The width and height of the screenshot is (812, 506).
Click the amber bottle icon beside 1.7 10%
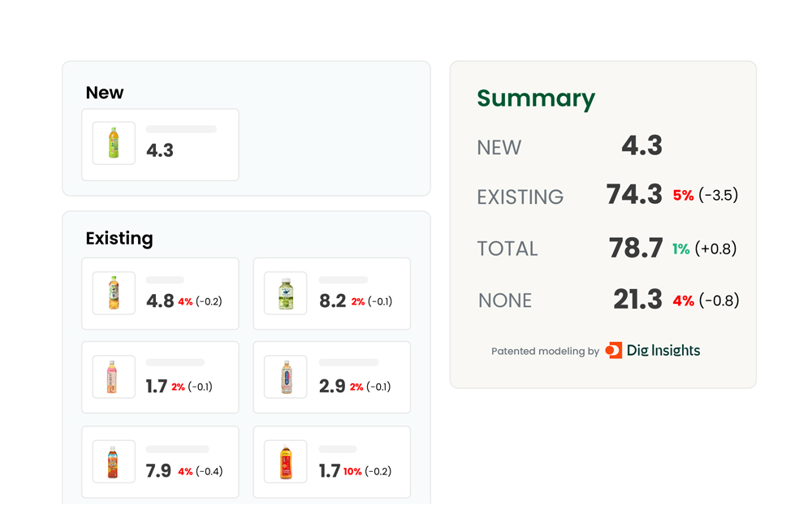(x=286, y=462)
